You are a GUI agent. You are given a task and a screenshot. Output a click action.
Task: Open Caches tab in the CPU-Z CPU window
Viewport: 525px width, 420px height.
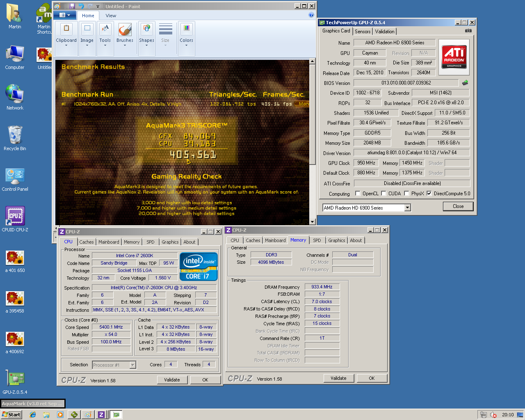(87, 242)
